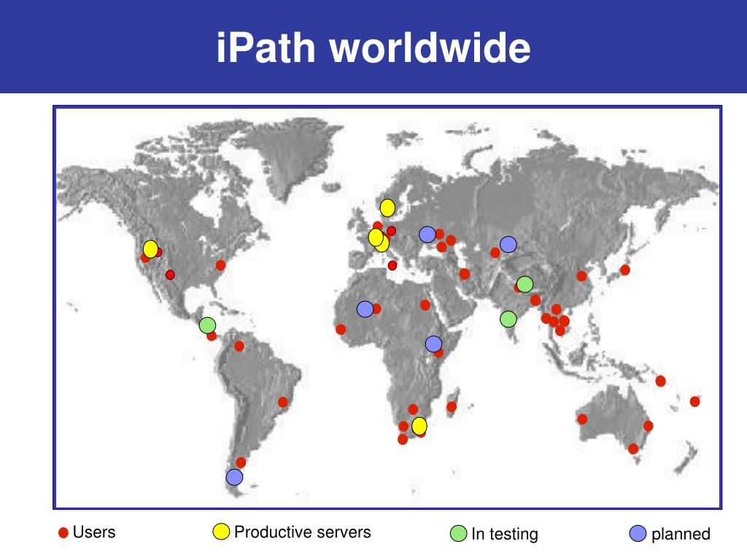Select the green testing marker in southern India
747x560 pixels.
coord(508,319)
